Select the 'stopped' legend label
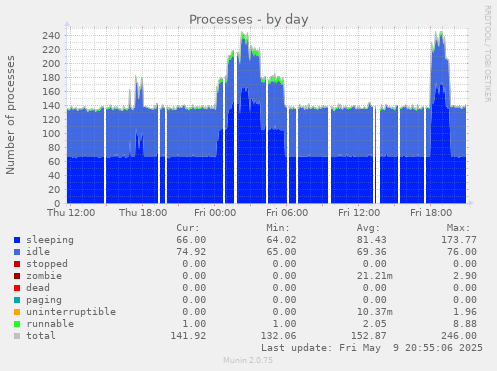Screen dimensions: 497x371 (47, 264)
